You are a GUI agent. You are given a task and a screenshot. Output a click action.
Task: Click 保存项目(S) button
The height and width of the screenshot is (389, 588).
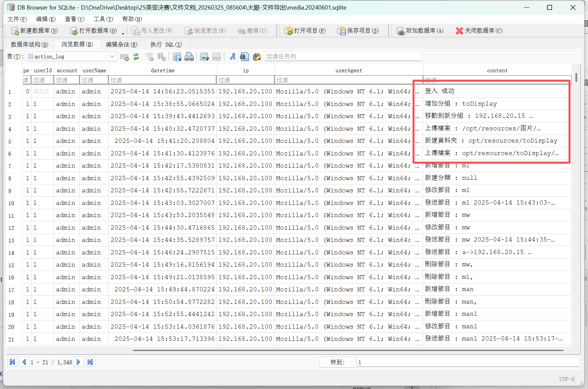(358, 31)
